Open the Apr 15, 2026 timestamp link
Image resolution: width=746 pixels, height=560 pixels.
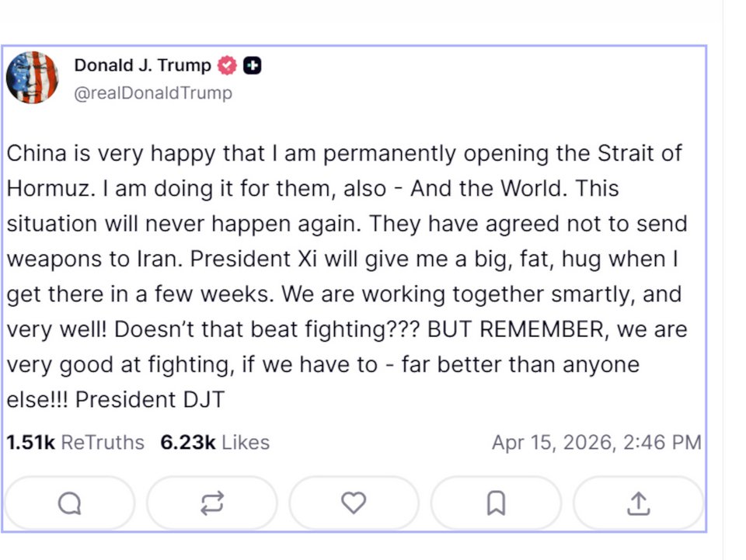click(x=596, y=443)
